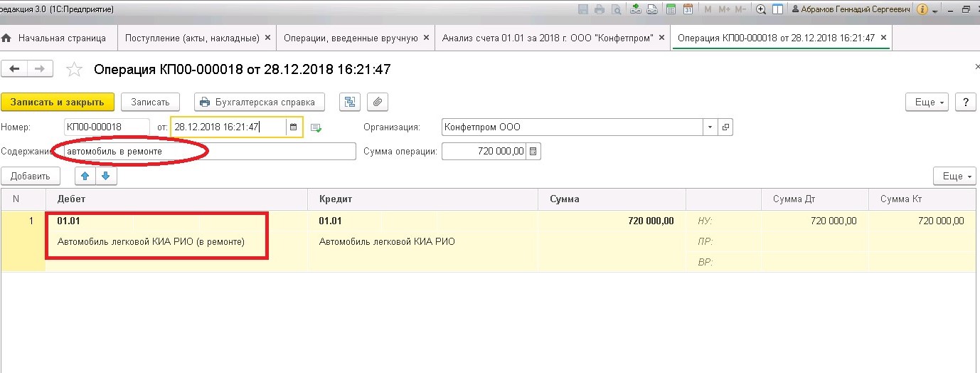Open the calendar icon in top toolbar
This screenshot has width=980, height=373.
click(x=688, y=9)
